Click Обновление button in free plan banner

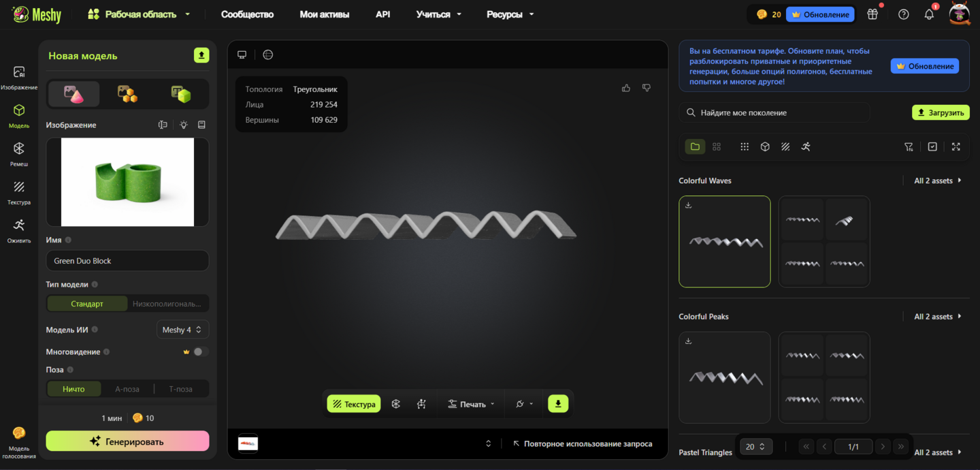point(925,66)
